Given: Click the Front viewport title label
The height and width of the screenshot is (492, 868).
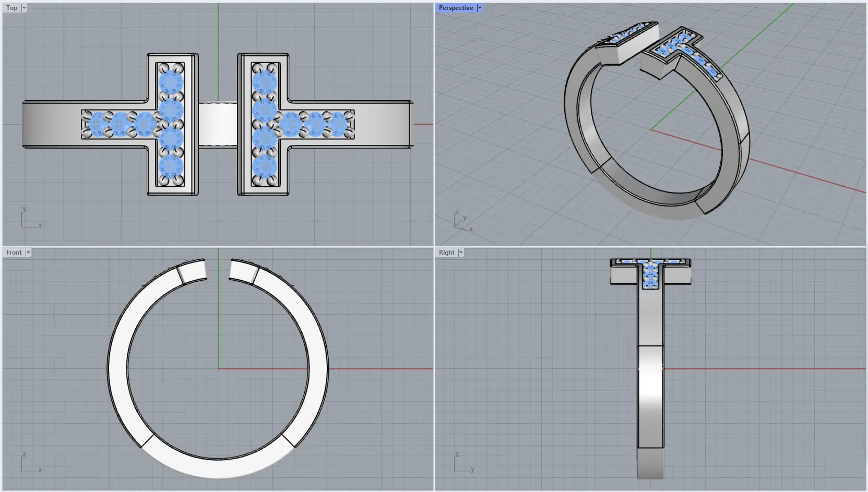Looking at the screenshot, I should [14, 253].
